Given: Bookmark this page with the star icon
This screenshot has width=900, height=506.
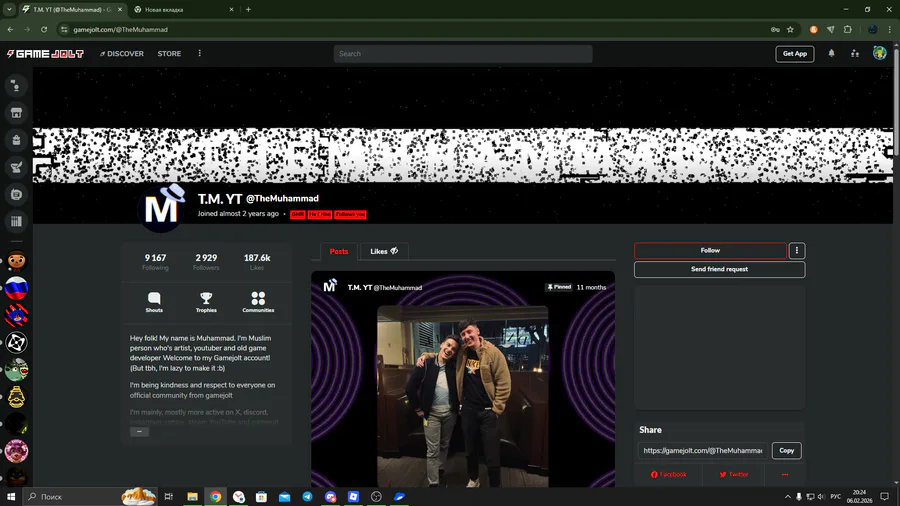Looking at the screenshot, I should (790, 29).
